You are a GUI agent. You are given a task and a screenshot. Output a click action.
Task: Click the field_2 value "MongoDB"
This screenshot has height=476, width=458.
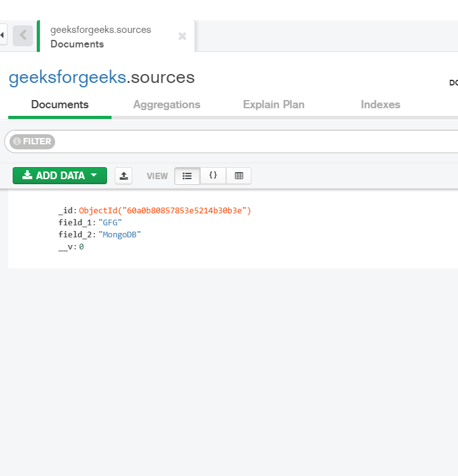(x=120, y=235)
